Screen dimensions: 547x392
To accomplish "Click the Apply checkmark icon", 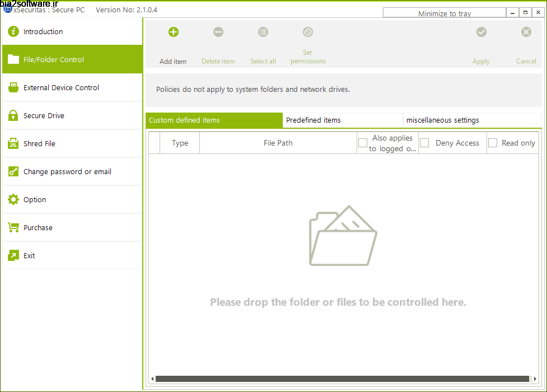I will (x=481, y=32).
